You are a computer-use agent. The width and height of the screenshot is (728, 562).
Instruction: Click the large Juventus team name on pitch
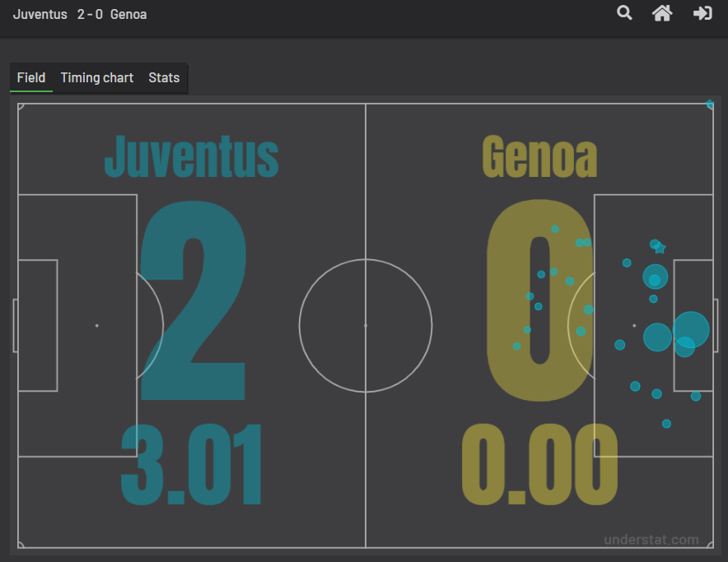pyautogui.click(x=191, y=157)
